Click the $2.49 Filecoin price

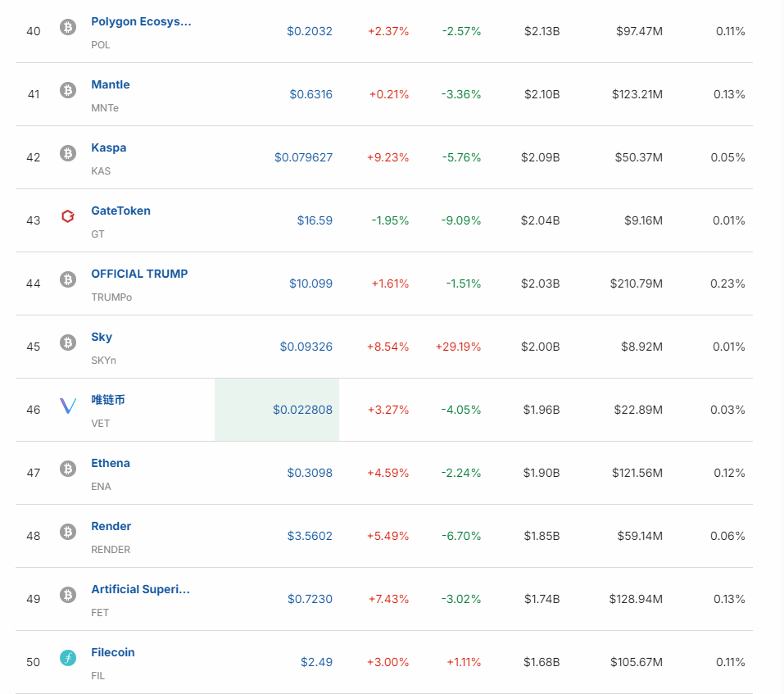click(x=316, y=662)
